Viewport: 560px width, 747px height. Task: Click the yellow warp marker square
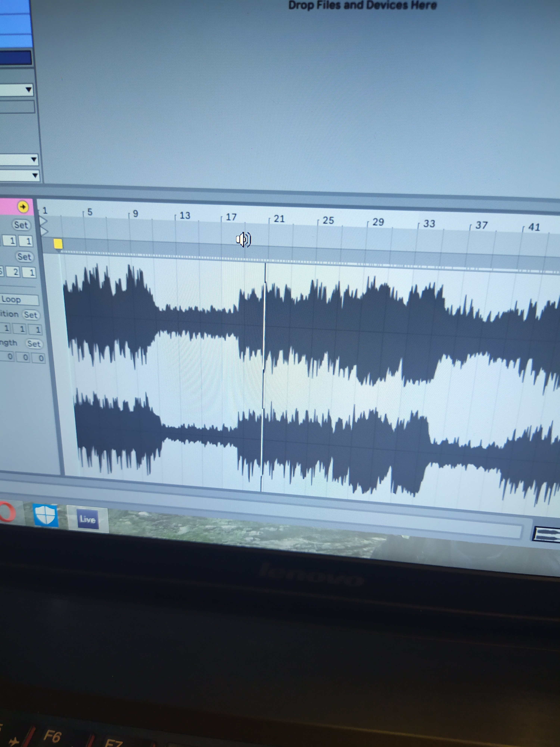pos(58,244)
